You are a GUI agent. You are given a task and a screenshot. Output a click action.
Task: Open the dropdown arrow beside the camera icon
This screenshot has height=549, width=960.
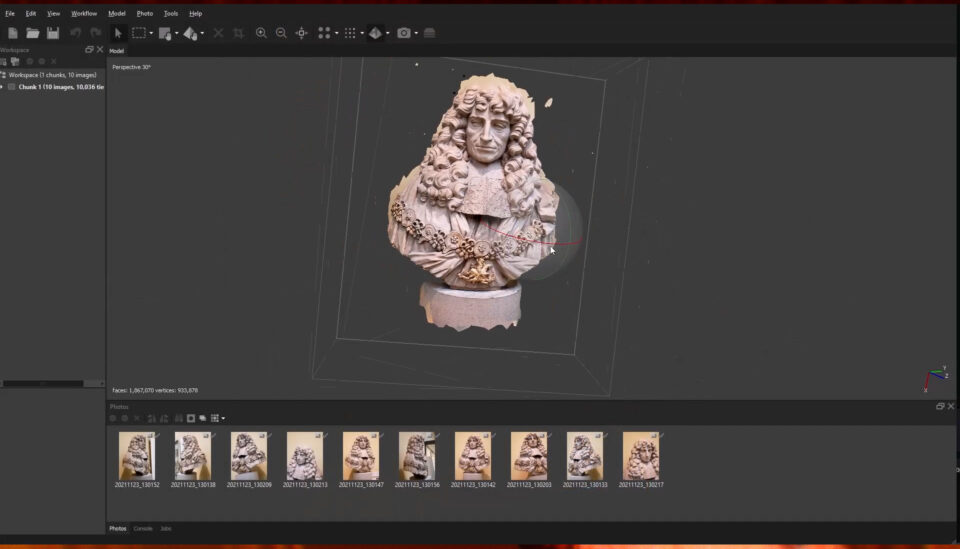coord(416,33)
